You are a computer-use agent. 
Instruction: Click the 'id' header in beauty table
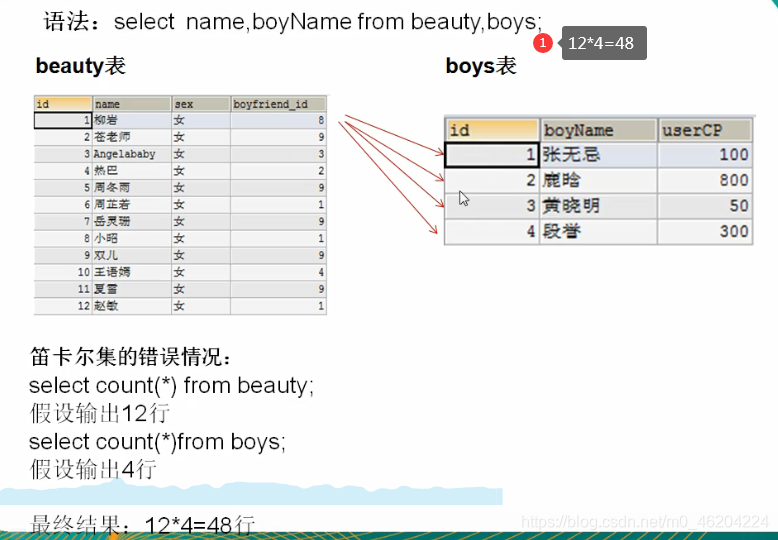tap(63, 104)
